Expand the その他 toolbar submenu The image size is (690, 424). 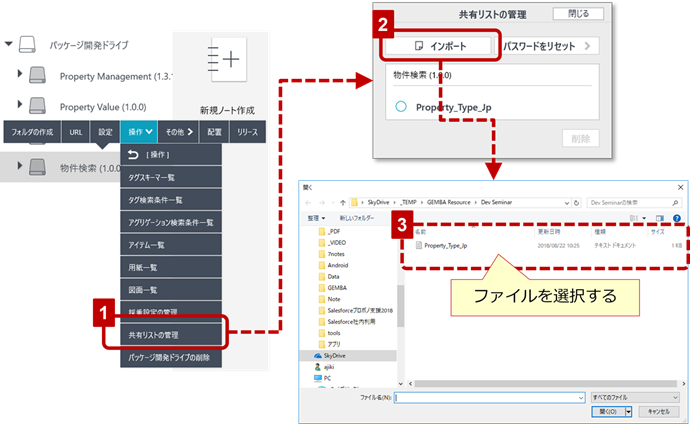179,132
